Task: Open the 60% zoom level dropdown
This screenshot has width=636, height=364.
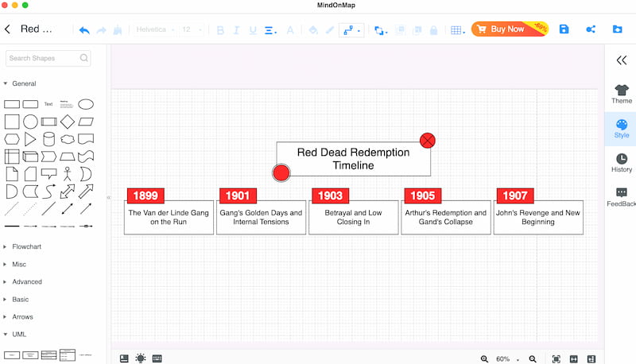Action: point(507,359)
